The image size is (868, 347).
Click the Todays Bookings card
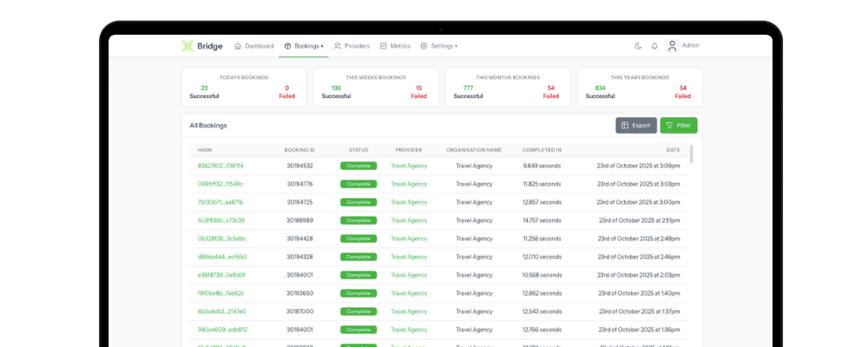[244, 88]
